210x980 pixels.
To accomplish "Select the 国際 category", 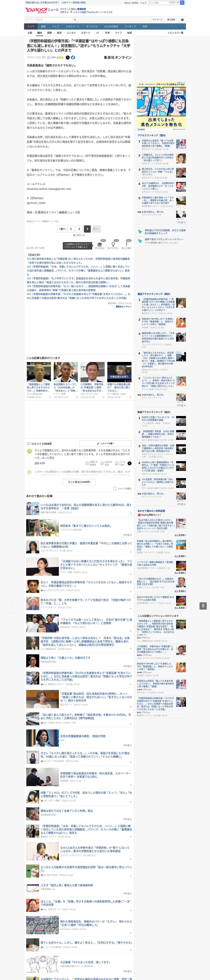I will pos(49,33).
